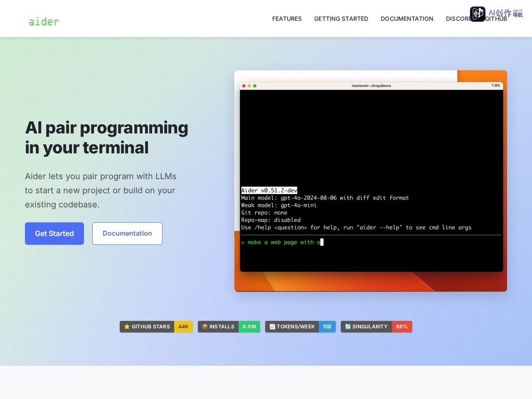Click the Installs 6.8M badge
The image size is (532, 399).
point(229,327)
